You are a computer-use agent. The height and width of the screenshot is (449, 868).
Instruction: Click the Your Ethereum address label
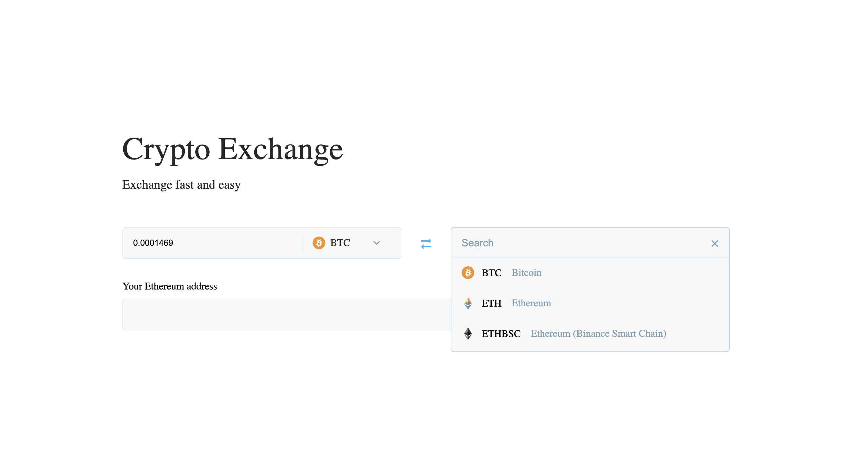[x=170, y=286]
